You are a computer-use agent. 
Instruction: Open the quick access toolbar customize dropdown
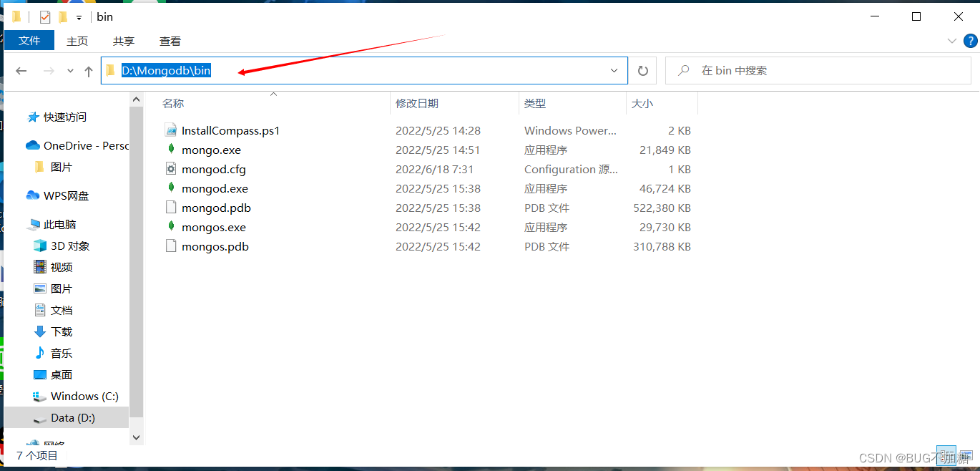[x=79, y=17]
